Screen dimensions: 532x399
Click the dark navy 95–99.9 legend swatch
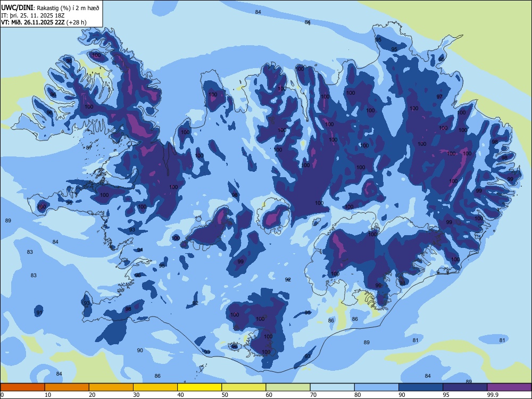click(x=465, y=387)
